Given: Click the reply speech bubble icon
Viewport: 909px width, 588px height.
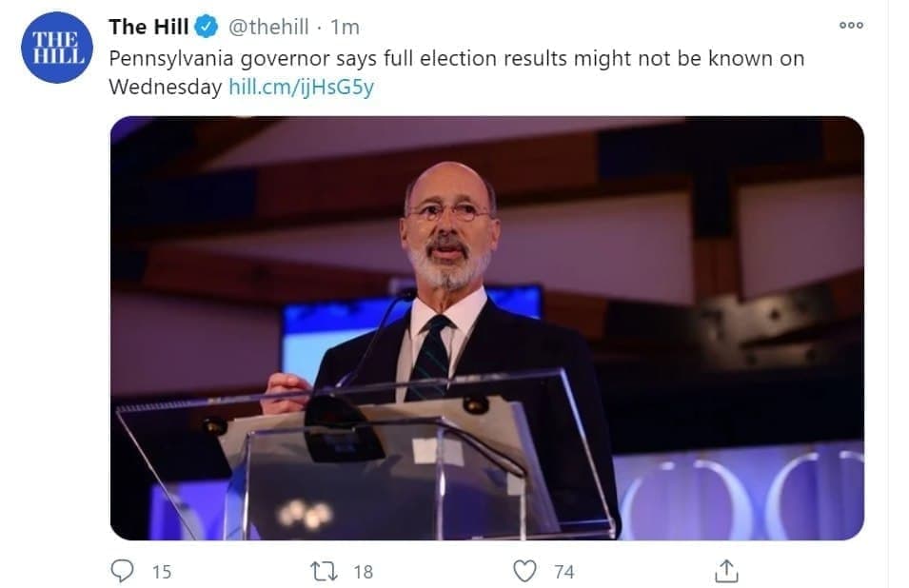Looking at the screenshot, I should 123,571.
